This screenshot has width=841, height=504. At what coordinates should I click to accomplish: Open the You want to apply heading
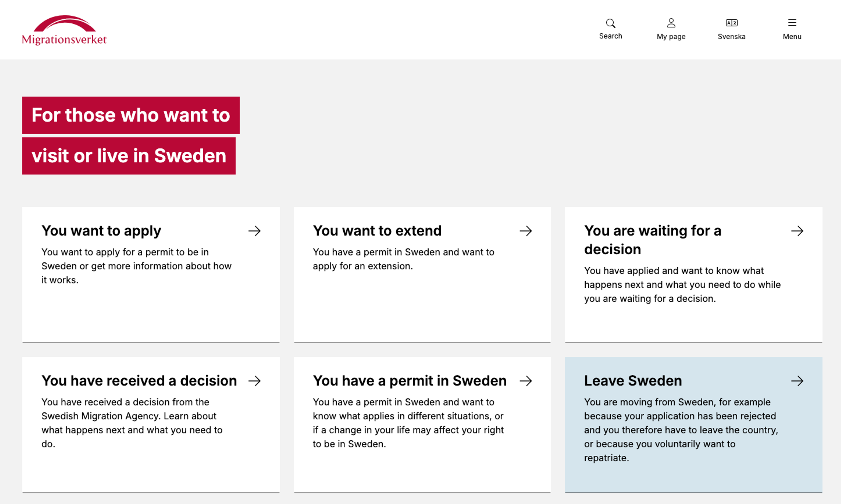point(101,231)
